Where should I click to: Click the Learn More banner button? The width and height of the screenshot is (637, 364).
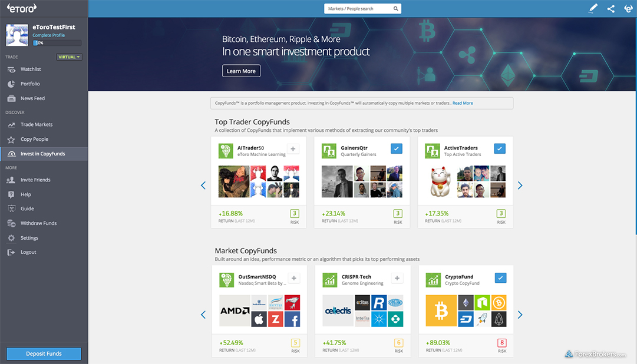tap(242, 71)
